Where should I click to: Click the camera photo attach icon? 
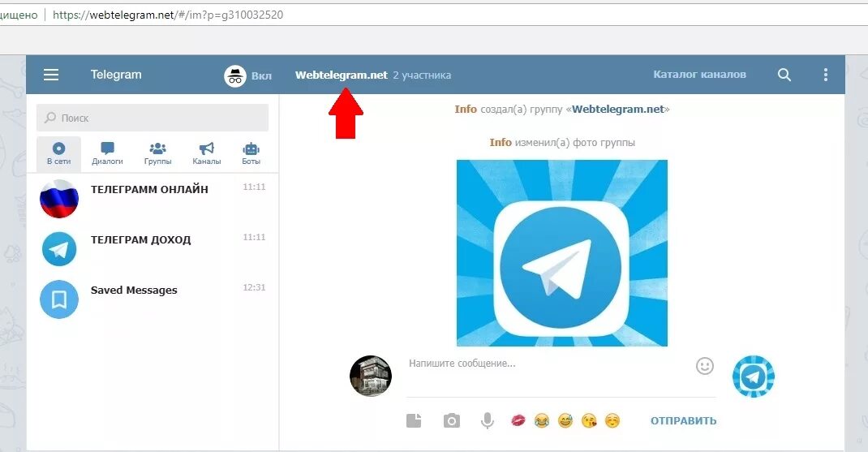click(x=451, y=421)
